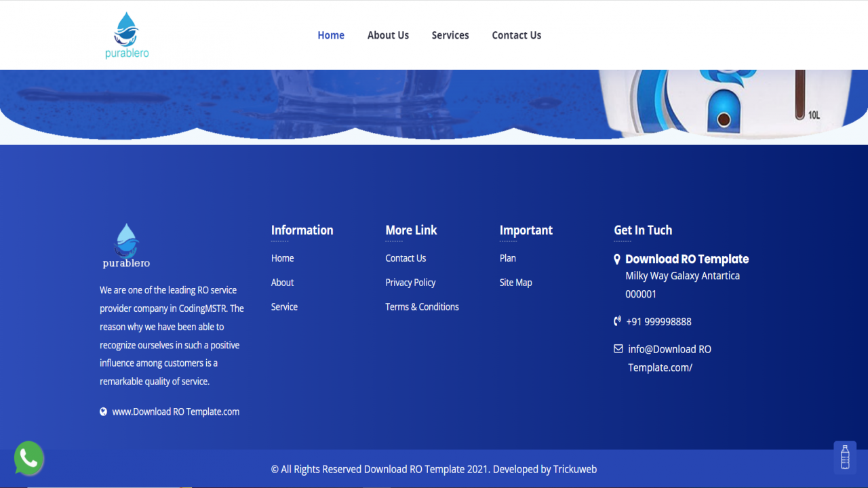Open the Site Map link
Screen dimensions: 868x488
click(516, 283)
